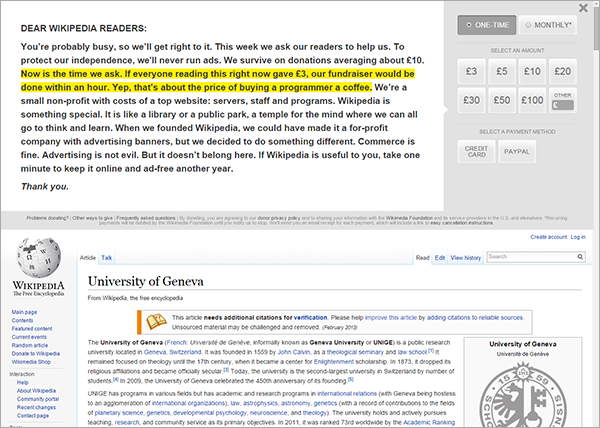Open the international relations link
Screen dimensions: 600x428
[347, 394]
